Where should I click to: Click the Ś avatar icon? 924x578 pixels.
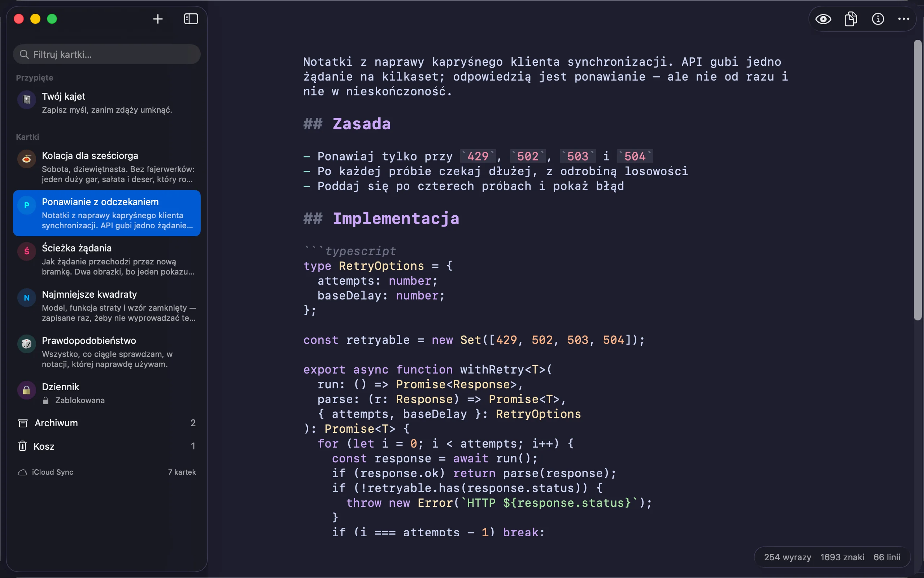(27, 251)
